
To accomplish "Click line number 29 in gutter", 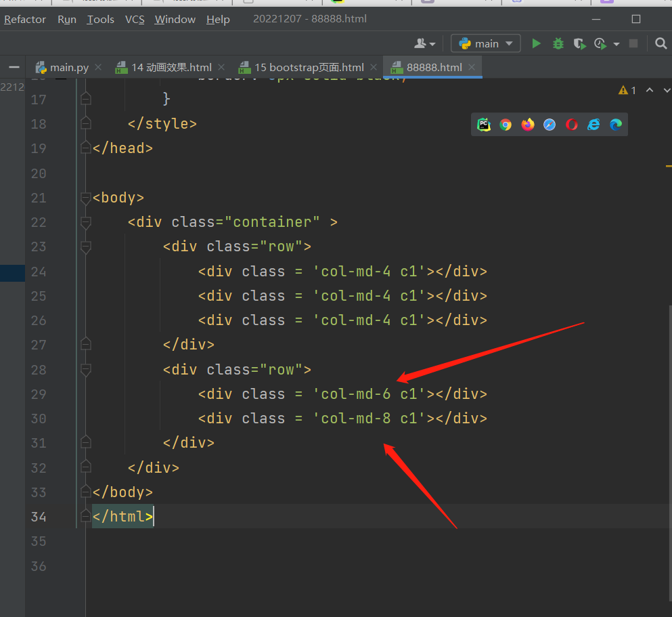I will 39,394.
